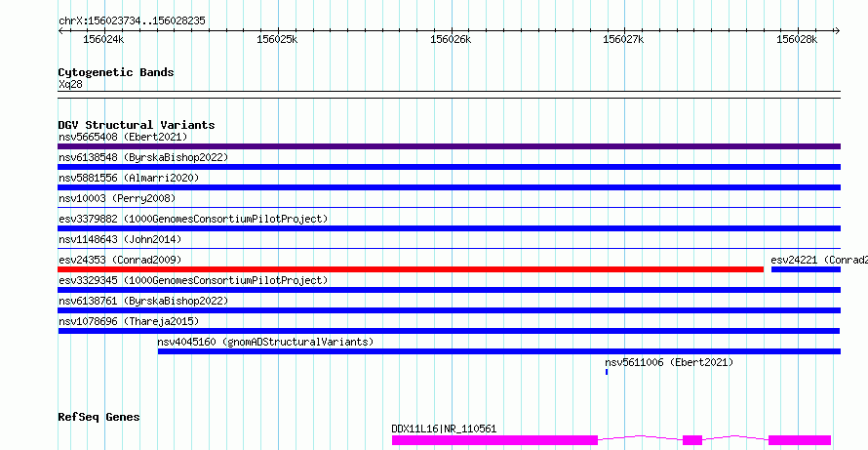This screenshot has height=450, width=868.
Task: Click the blue bar under nsv6138548
Action: click(x=449, y=167)
